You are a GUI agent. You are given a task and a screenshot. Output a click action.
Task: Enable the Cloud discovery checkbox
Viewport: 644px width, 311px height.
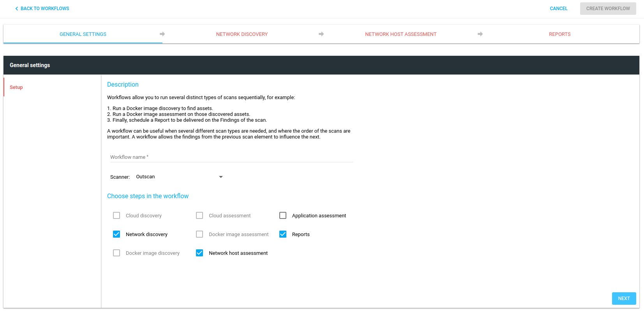tap(116, 215)
